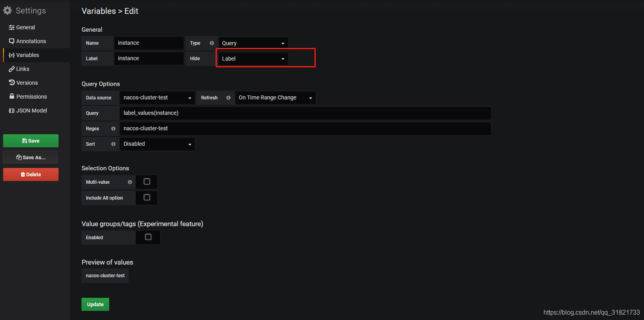This screenshot has height=320, width=644.
Task: Click the Save As... button
Action: [31, 158]
